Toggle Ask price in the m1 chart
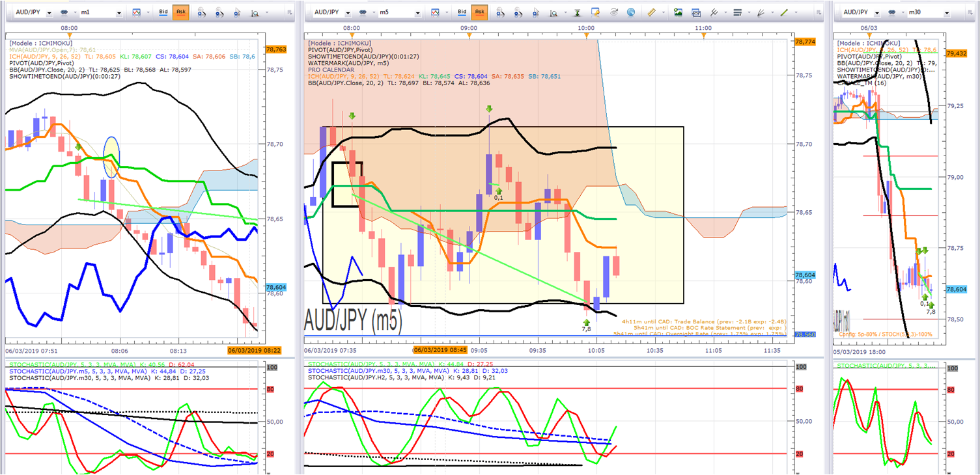The width and height of the screenshot is (980, 475). click(180, 12)
